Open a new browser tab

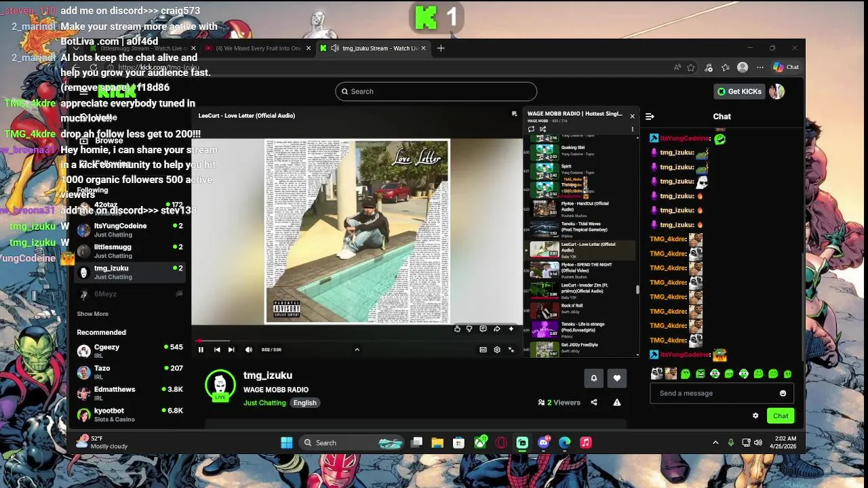(441, 48)
